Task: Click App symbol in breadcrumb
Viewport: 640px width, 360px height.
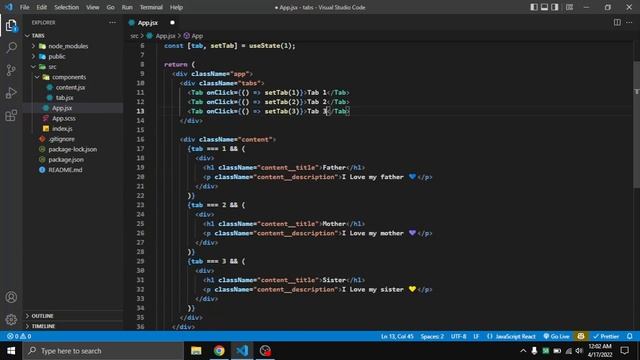Action: [x=197, y=36]
